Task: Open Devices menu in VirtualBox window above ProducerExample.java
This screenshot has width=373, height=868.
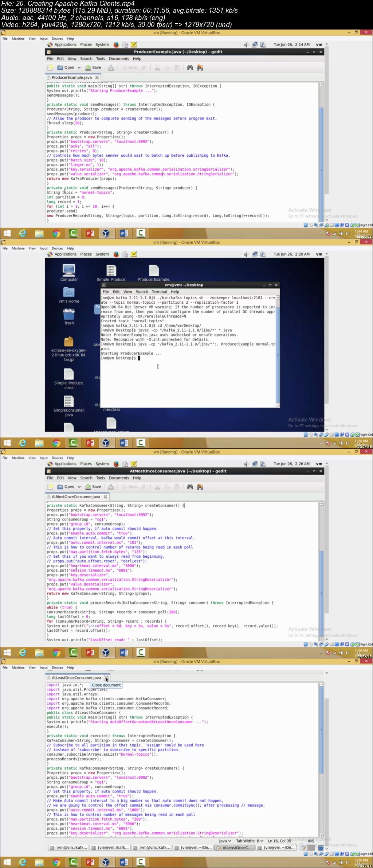Action: (57, 39)
